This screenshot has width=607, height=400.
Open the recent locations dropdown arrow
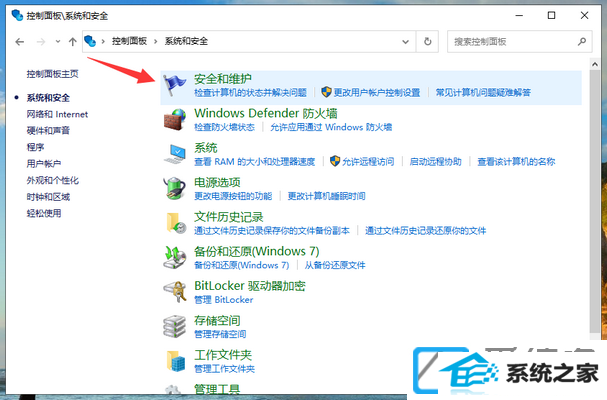[x=58, y=41]
